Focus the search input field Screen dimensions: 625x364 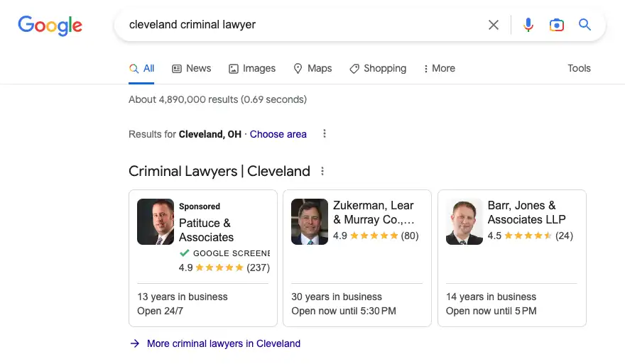298,25
